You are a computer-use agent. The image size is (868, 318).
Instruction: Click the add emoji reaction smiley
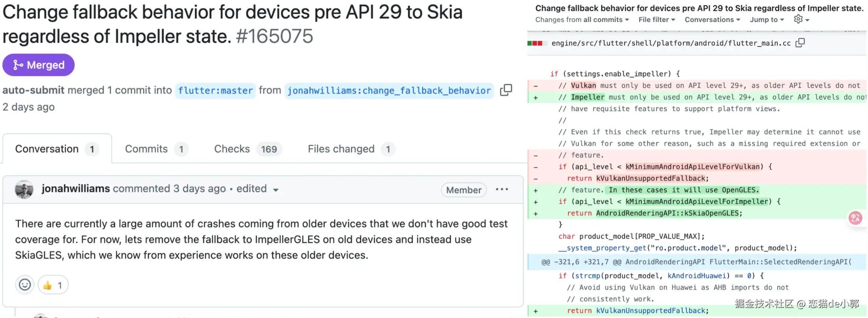pyautogui.click(x=25, y=285)
